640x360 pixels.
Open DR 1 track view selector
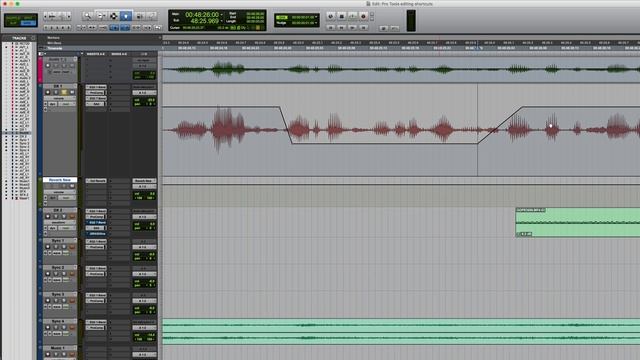click(x=60, y=98)
